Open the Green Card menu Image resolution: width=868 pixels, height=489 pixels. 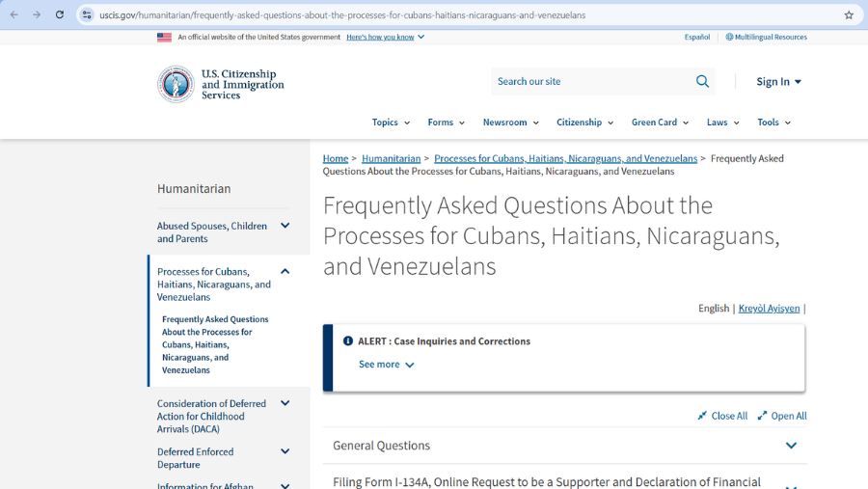click(660, 122)
